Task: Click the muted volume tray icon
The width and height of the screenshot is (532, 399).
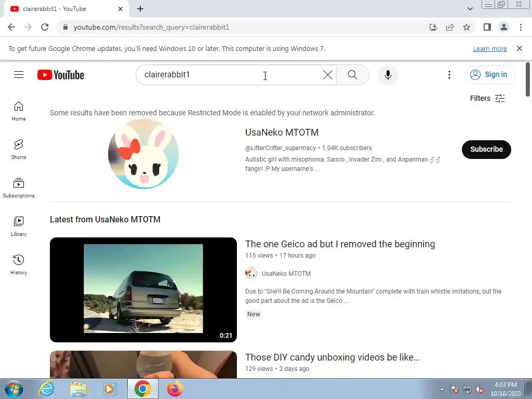Action: point(480,390)
